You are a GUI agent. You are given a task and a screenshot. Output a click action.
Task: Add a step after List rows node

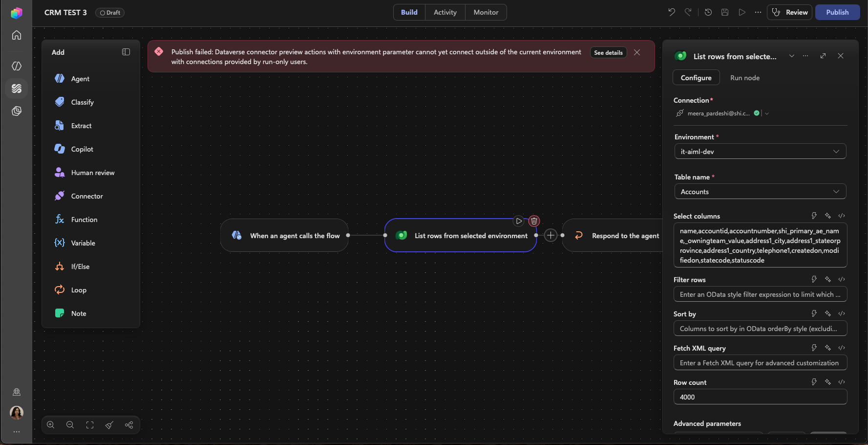point(550,235)
